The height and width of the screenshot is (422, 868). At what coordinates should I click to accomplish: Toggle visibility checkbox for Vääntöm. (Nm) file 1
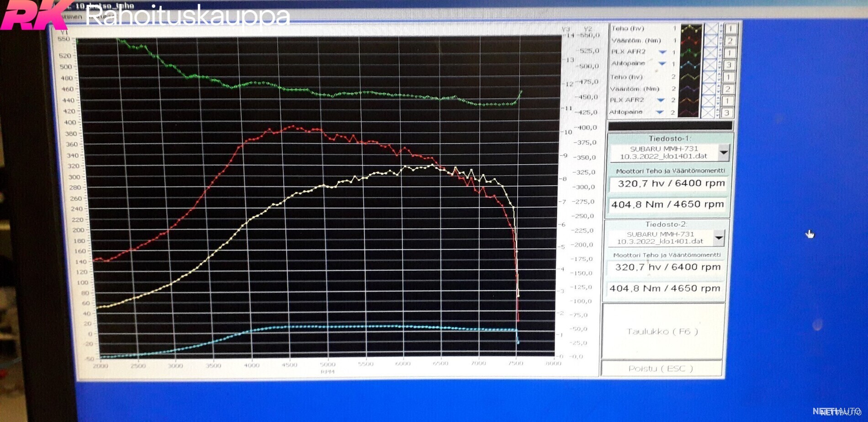711,41
